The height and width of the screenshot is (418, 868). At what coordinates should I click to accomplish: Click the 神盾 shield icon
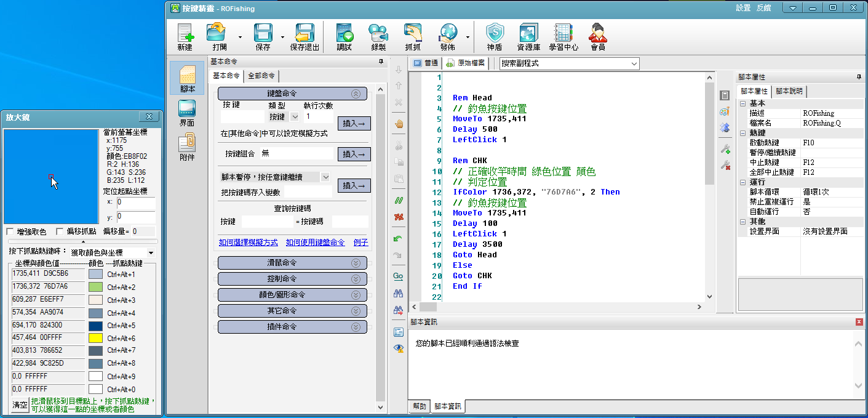[494, 37]
